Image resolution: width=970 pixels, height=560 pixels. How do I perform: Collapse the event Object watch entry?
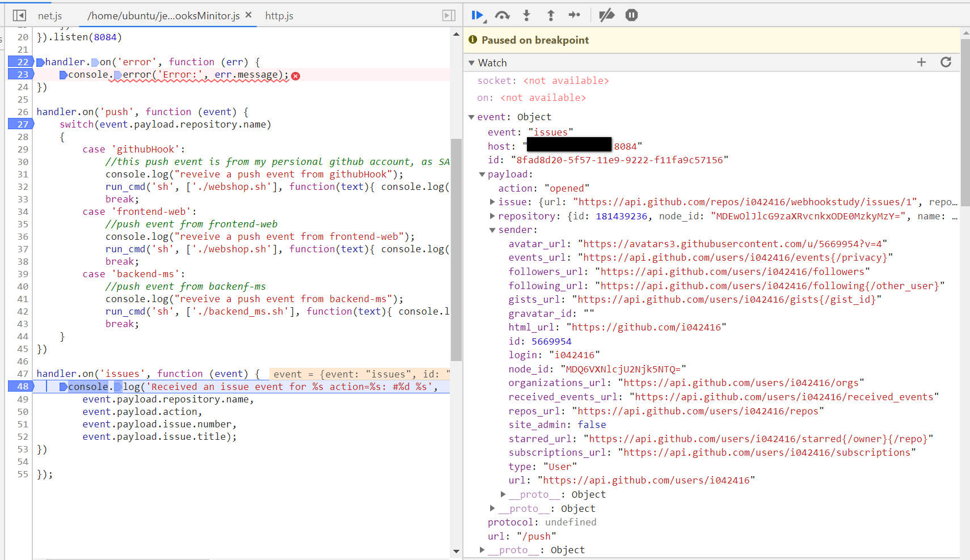point(471,117)
